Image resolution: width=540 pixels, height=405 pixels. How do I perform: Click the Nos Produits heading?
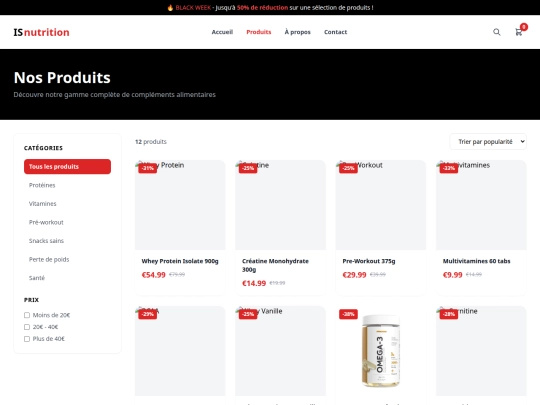[x=62, y=77]
